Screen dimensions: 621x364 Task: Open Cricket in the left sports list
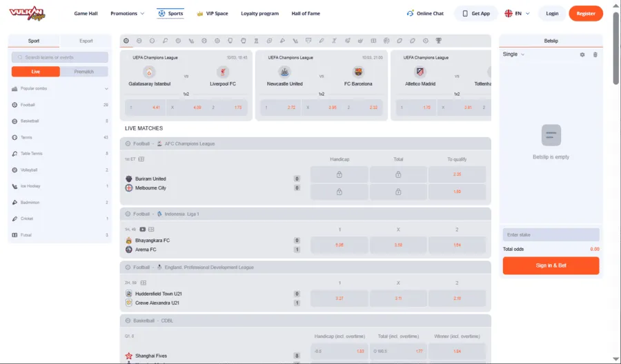[60, 219]
